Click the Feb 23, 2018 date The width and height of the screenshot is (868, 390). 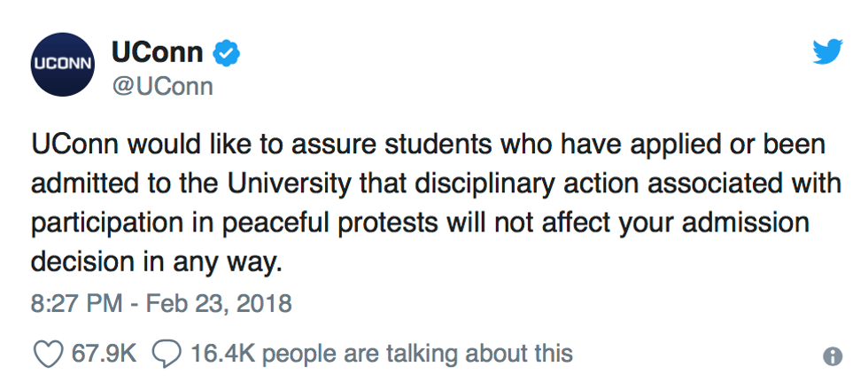(219, 304)
